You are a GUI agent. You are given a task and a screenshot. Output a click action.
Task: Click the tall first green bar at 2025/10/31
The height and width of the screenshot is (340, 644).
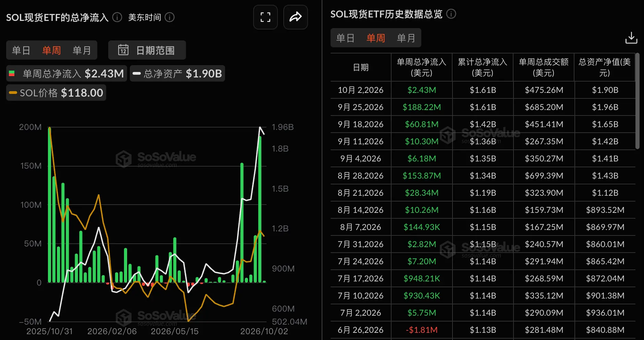50,205
